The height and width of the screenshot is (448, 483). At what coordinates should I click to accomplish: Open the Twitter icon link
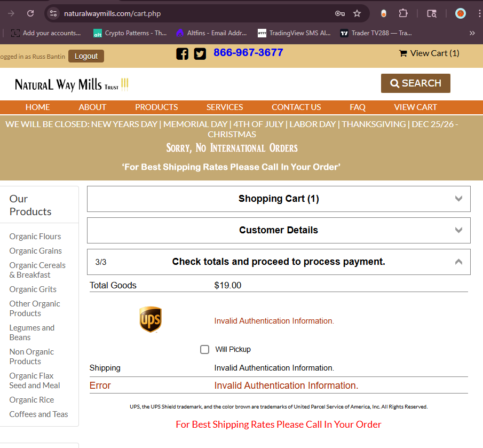(200, 54)
